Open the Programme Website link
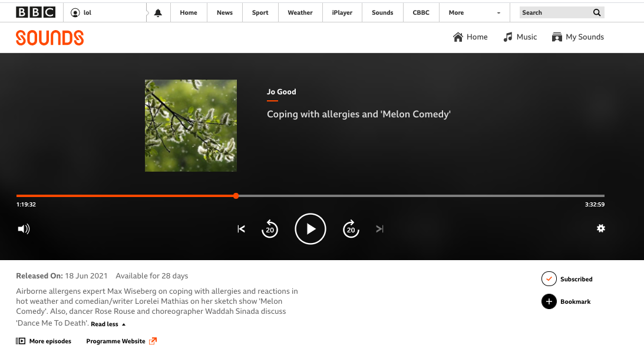 click(x=121, y=341)
